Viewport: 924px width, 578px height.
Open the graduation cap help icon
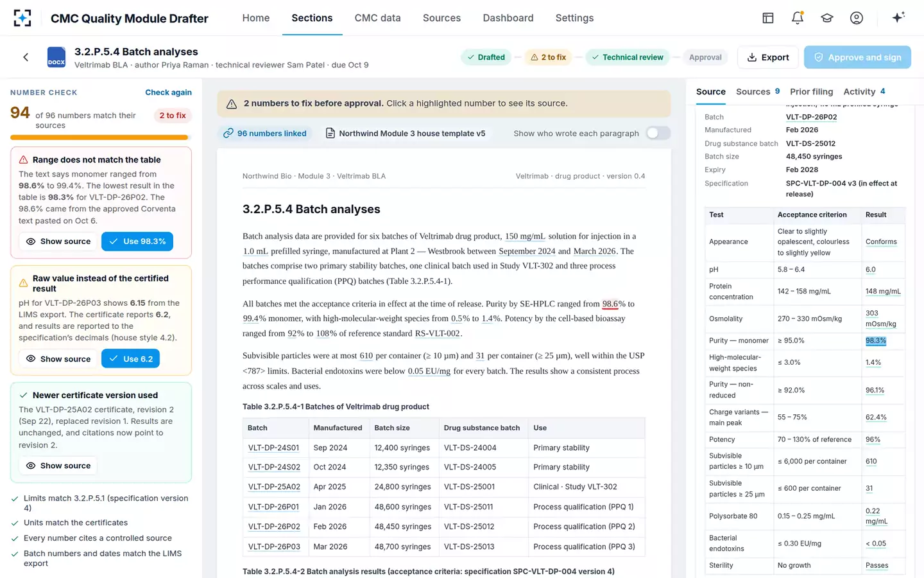coord(826,18)
